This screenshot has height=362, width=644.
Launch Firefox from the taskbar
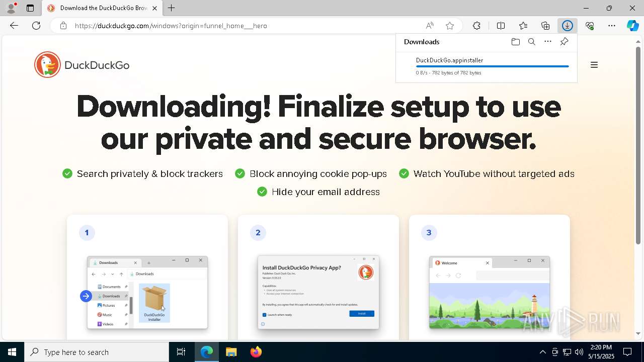point(256,352)
